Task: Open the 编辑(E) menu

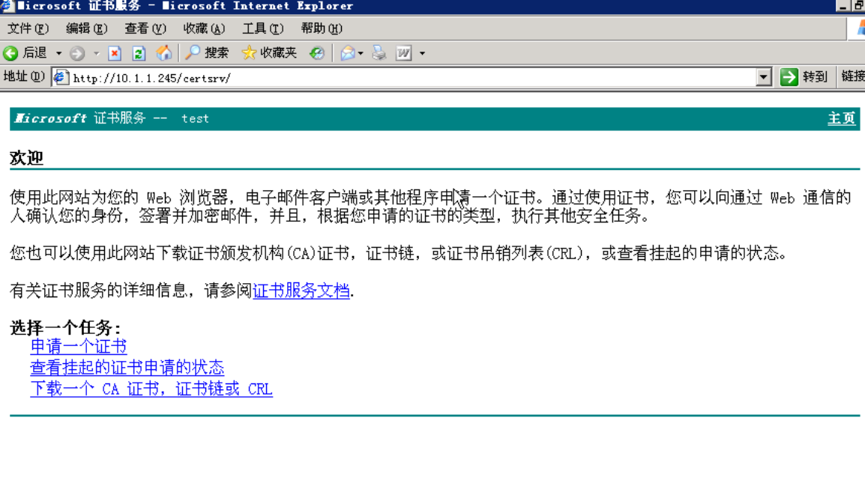Action: coord(87,28)
